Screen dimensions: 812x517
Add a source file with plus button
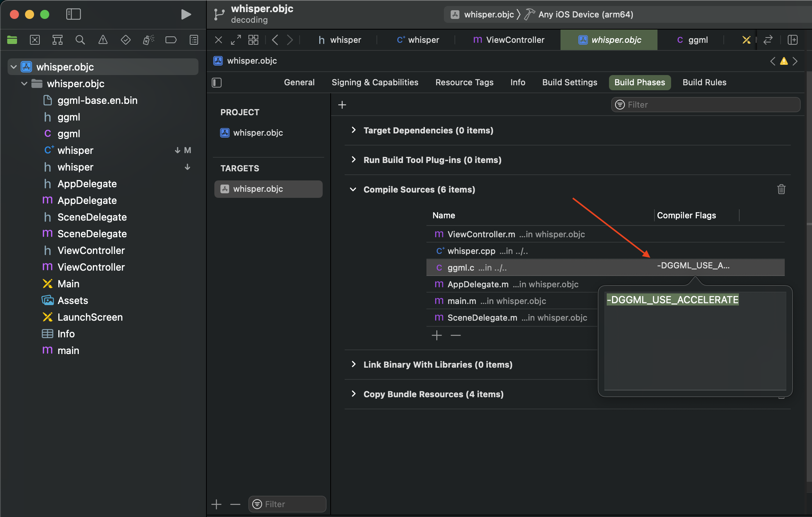click(437, 335)
